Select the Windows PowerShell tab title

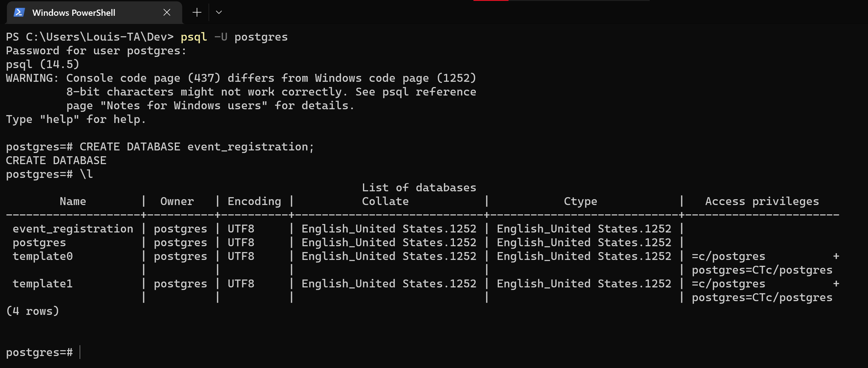tap(73, 13)
